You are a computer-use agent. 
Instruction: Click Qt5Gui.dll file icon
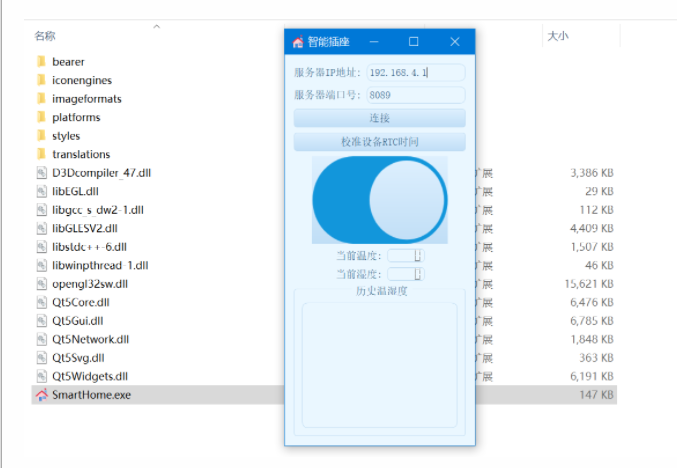(41, 321)
